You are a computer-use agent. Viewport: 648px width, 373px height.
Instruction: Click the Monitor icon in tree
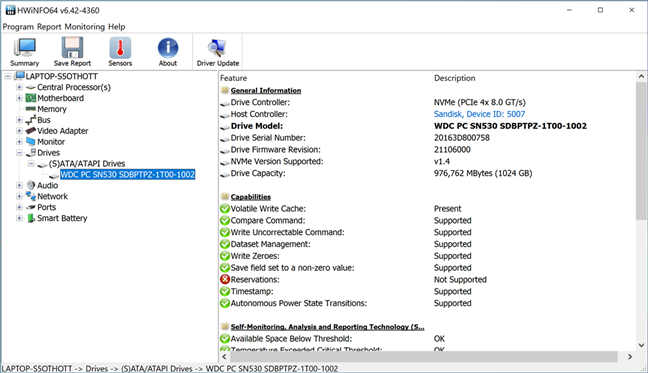[x=31, y=141]
